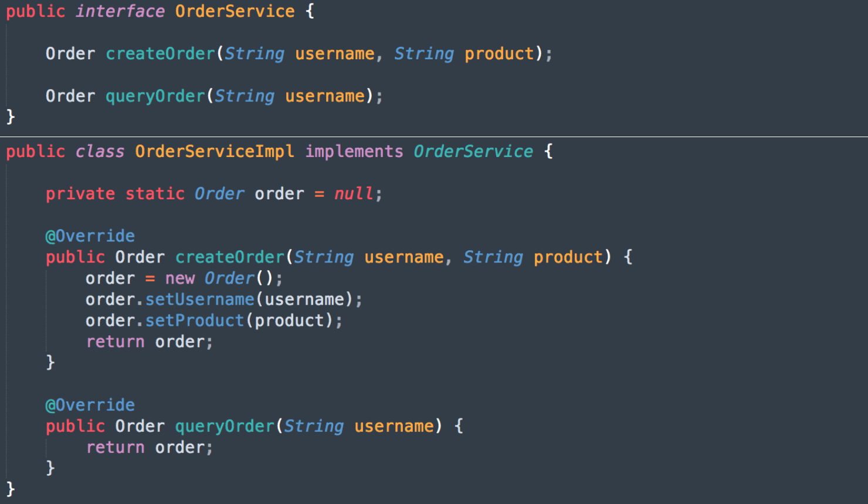Click the closing brace of the interface

coord(11,117)
